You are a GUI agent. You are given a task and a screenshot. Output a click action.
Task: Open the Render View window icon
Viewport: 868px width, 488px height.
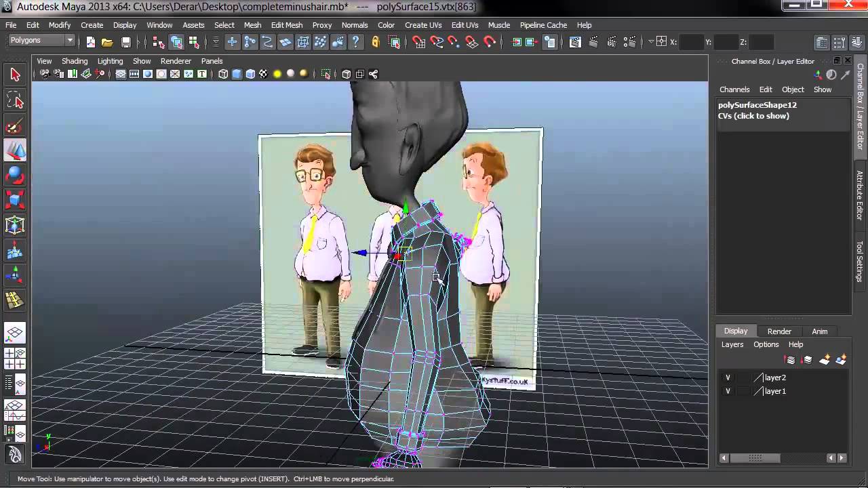point(575,42)
